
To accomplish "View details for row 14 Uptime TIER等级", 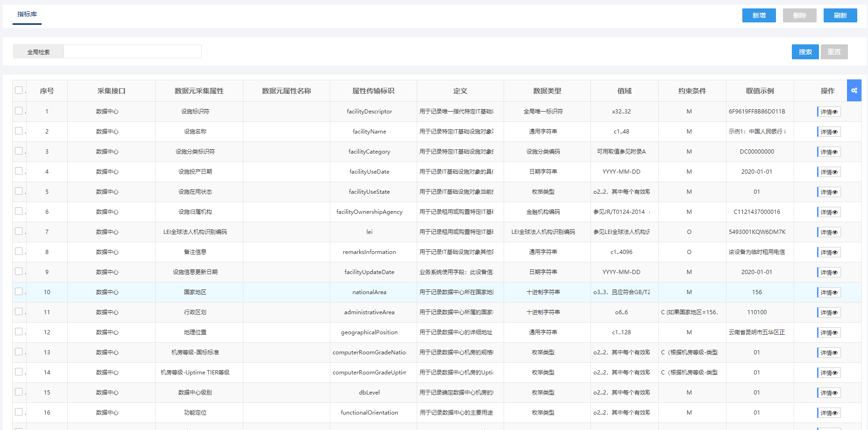I will click(829, 373).
